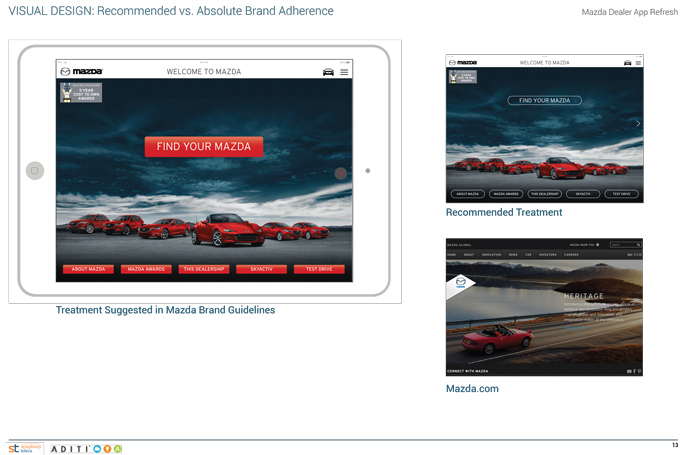
Task: Select red SKYACTIV button in tablet mockup
Action: click(x=261, y=269)
